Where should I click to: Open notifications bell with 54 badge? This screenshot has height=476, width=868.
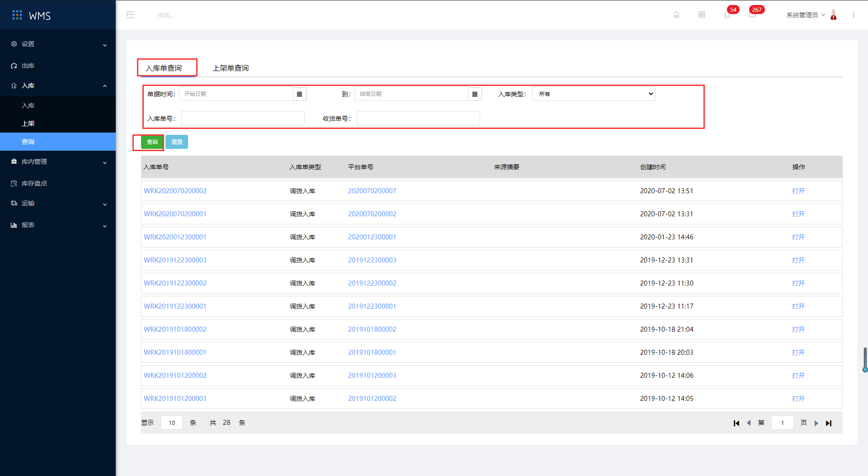coord(727,15)
